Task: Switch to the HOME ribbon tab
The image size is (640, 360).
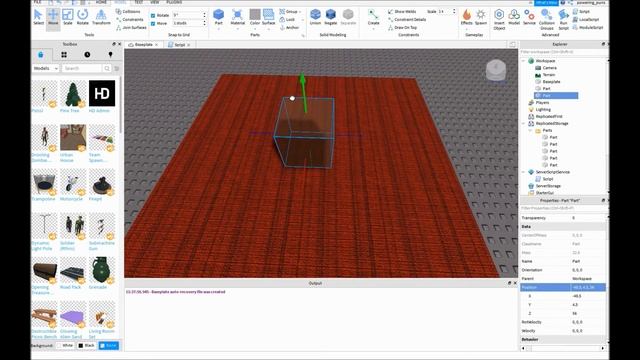Action: pyautogui.click(x=101, y=2)
